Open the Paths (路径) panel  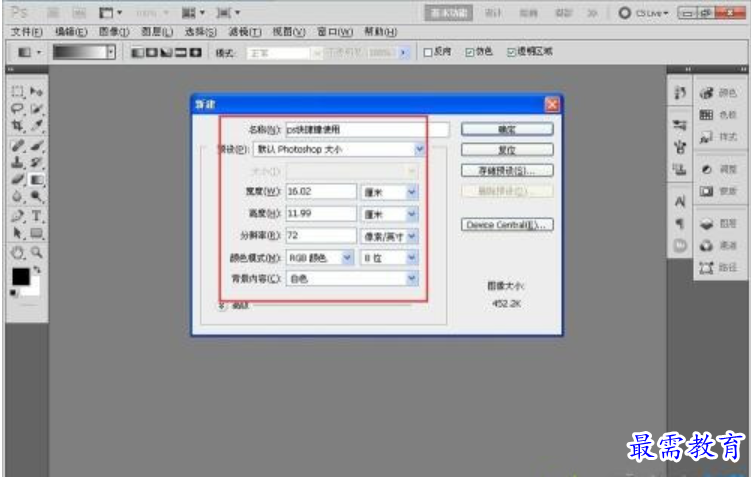(x=718, y=268)
